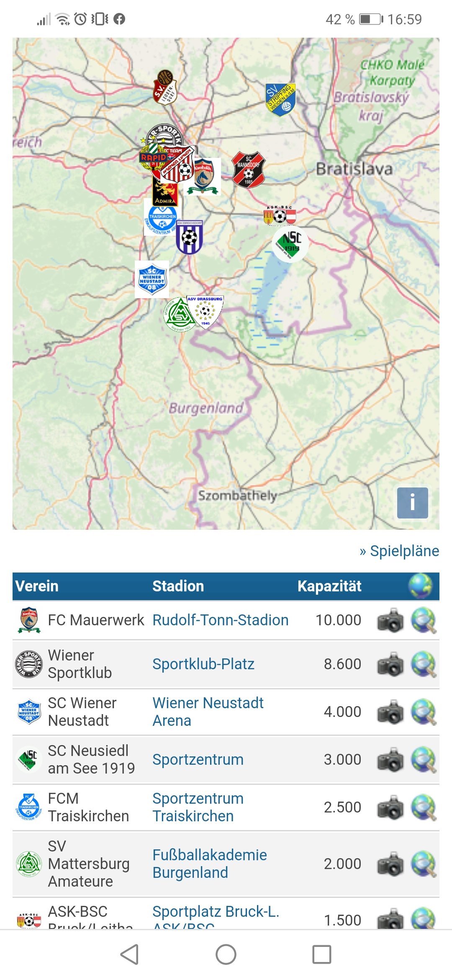Image resolution: width=452 pixels, height=980 pixels.
Task: Open Wiener Neustadt Arena link
Action: click(x=208, y=712)
